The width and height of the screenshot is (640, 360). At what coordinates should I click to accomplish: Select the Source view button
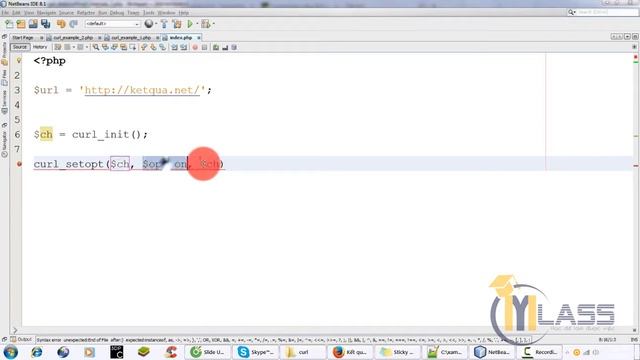(x=20, y=47)
